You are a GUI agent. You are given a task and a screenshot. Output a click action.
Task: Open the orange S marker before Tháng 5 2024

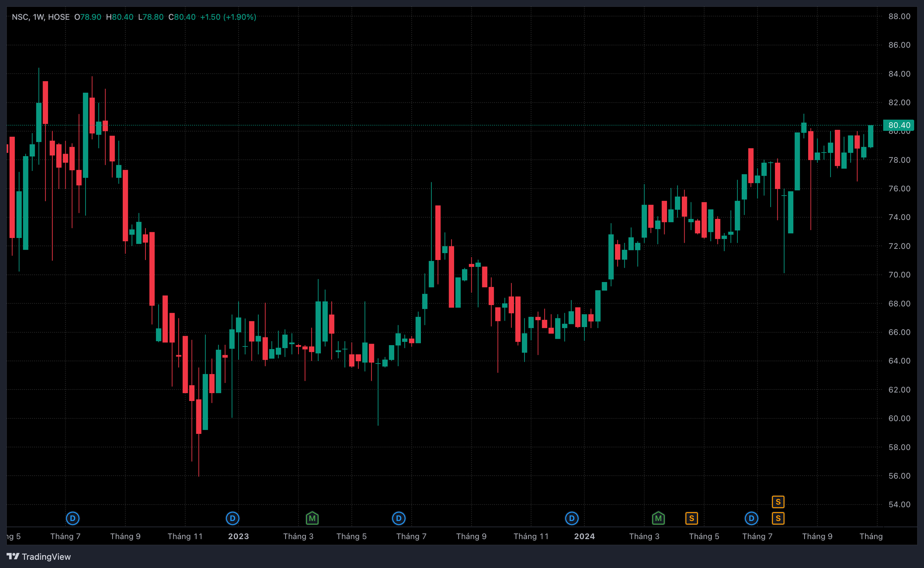691,519
